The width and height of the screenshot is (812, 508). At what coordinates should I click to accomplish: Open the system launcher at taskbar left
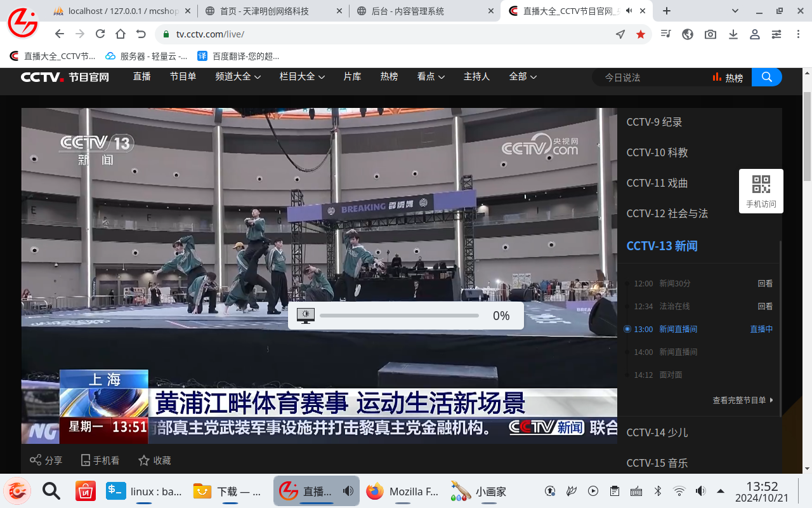tap(17, 491)
